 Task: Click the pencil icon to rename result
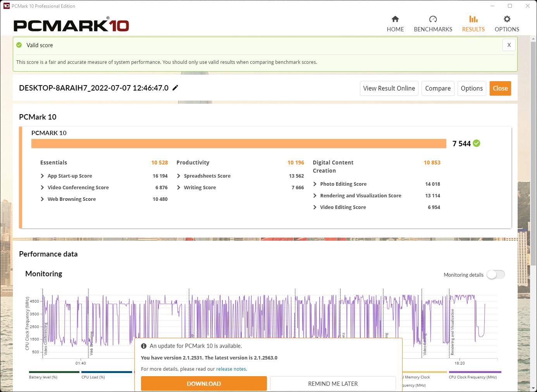[x=175, y=88]
